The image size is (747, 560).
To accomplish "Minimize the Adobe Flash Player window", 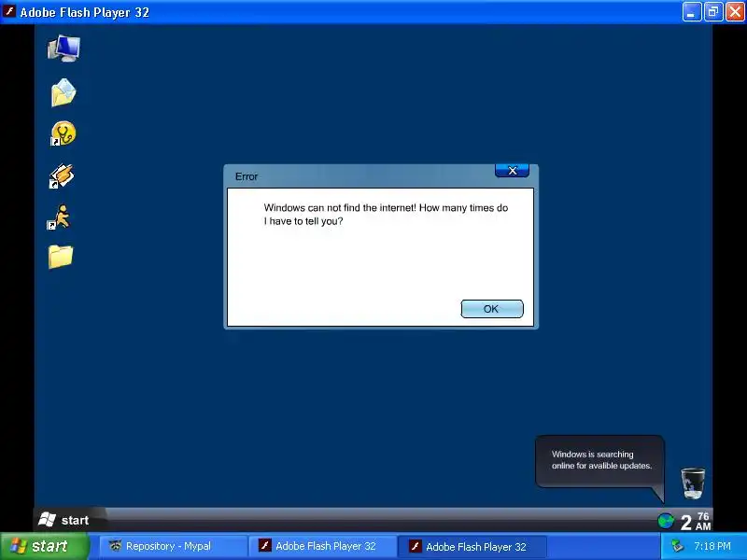I will 691,12.
